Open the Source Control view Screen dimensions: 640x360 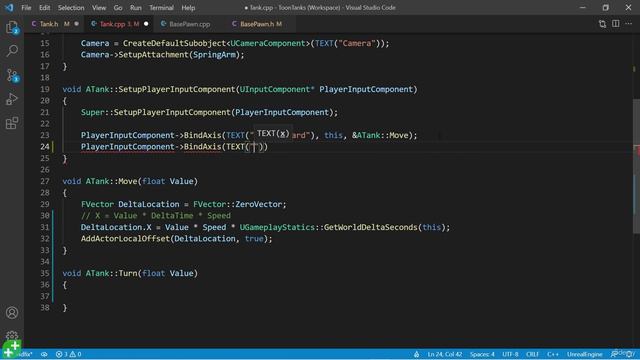(12, 76)
